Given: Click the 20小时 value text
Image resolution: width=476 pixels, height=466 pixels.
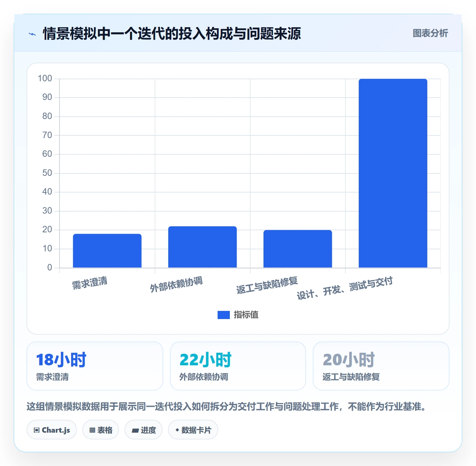Looking at the screenshot, I should pos(348,360).
